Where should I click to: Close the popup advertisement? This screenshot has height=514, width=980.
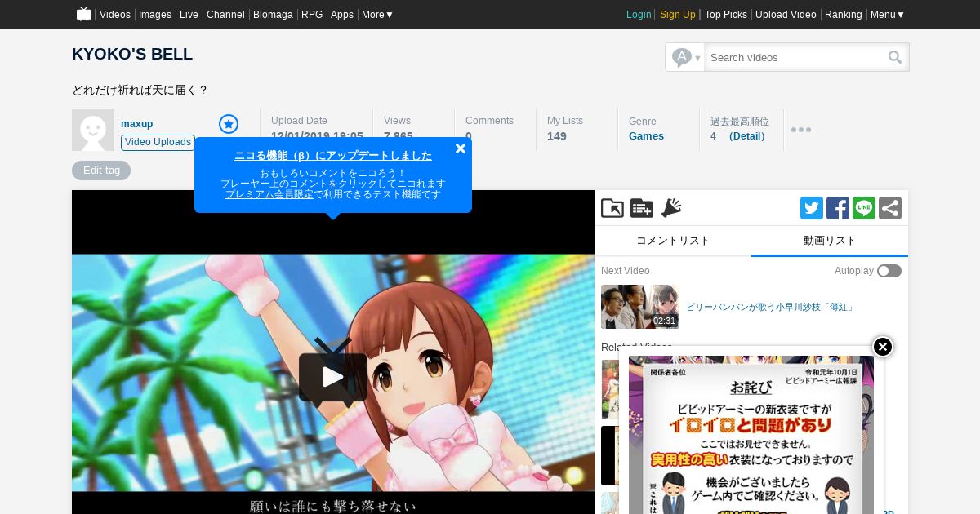pyautogui.click(x=883, y=347)
